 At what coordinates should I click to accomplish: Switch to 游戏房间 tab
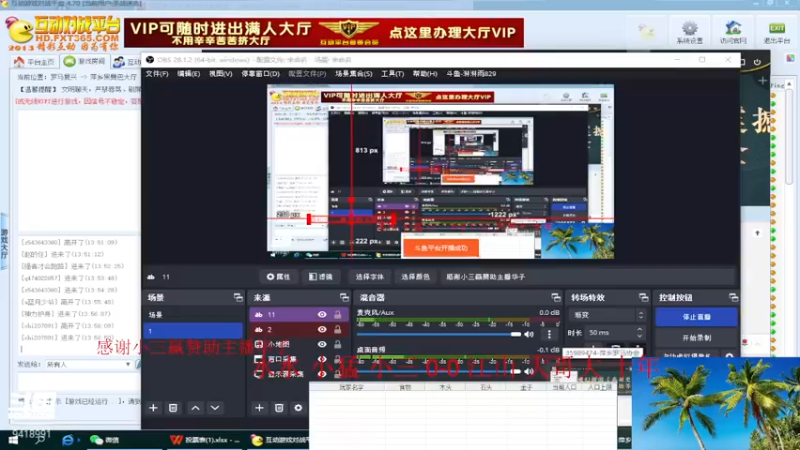(x=85, y=62)
